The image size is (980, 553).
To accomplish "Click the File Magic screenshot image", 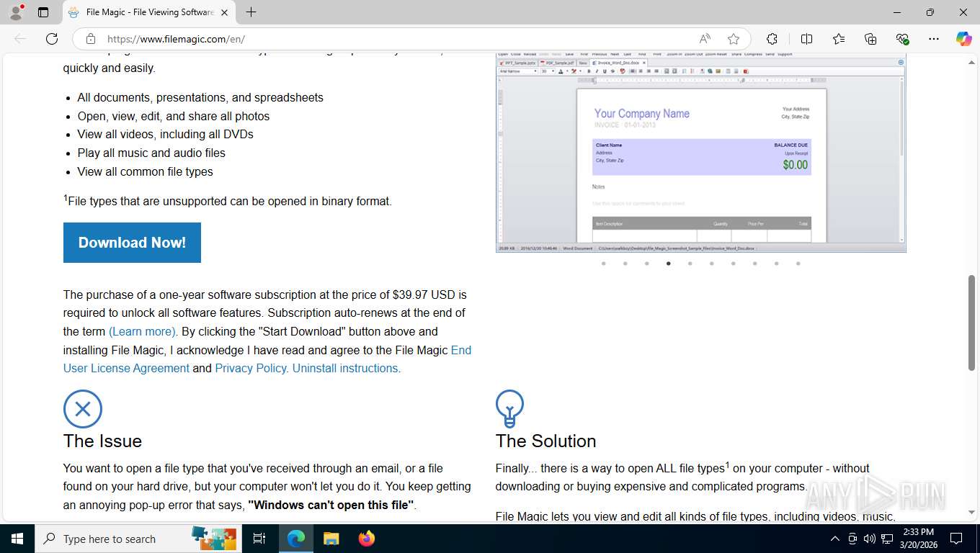I will tap(700, 153).
